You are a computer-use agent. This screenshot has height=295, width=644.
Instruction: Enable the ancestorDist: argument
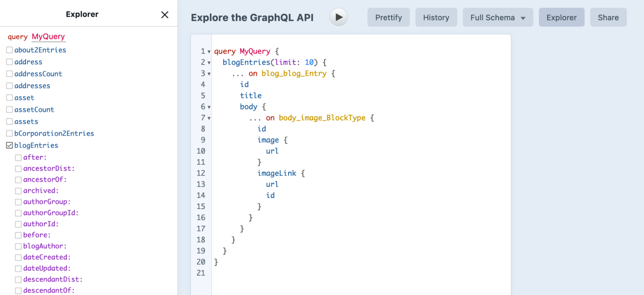point(18,169)
